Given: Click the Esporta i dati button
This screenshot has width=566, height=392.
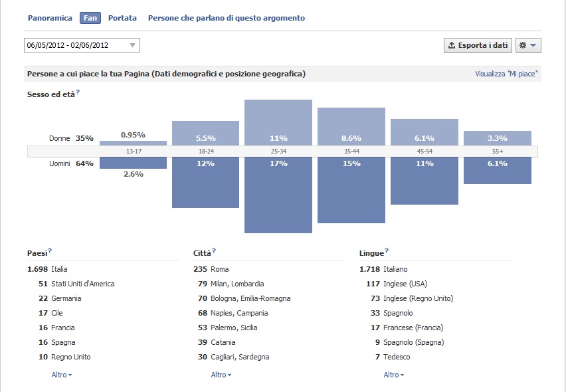Looking at the screenshot, I should pyautogui.click(x=478, y=45).
